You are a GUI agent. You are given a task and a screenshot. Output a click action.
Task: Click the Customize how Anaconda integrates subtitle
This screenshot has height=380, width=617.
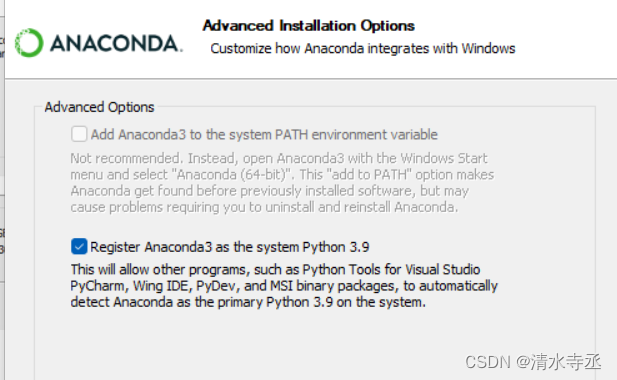(x=363, y=48)
